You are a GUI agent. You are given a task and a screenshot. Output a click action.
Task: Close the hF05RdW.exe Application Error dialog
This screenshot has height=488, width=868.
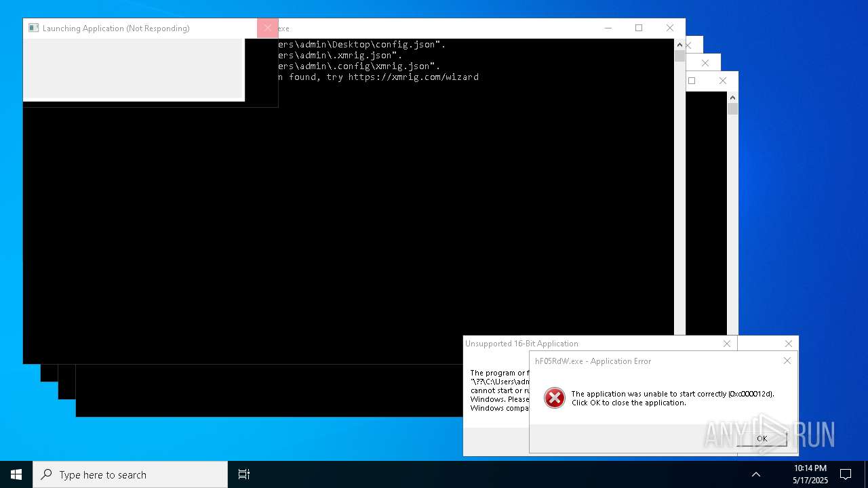tap(787, 361)
